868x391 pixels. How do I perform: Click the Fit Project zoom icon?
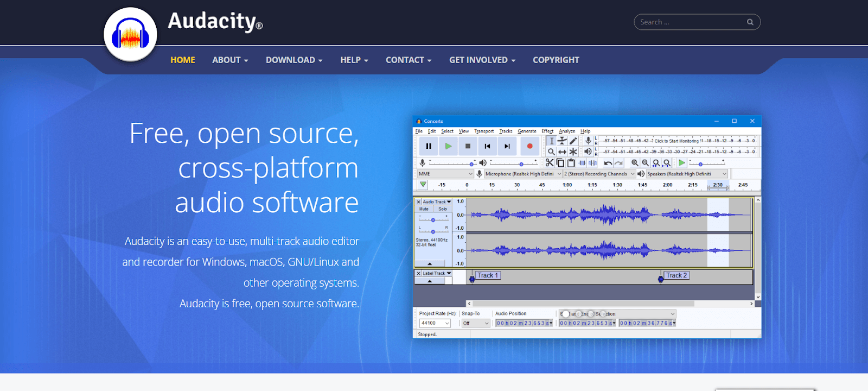(666, 163)
